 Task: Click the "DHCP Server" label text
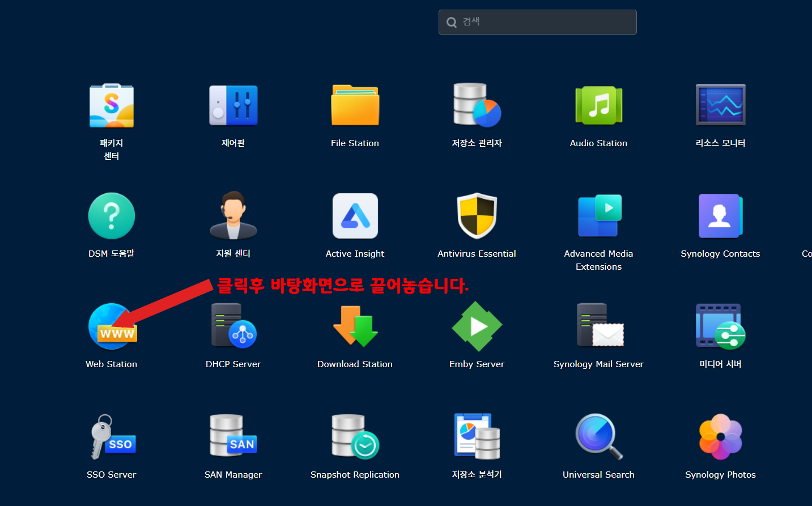click(233, 364)
